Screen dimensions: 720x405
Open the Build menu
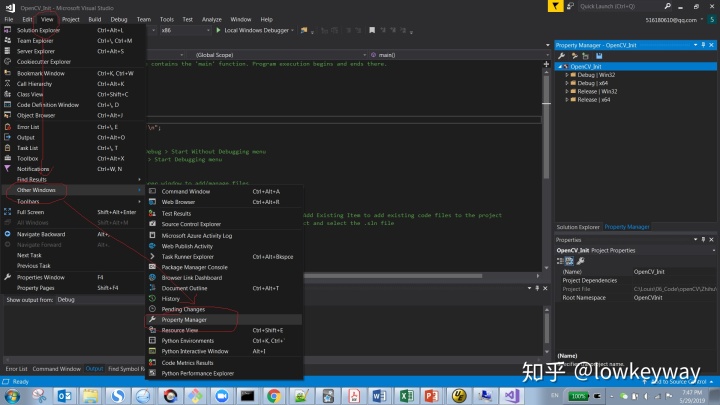tap(95, 19)
